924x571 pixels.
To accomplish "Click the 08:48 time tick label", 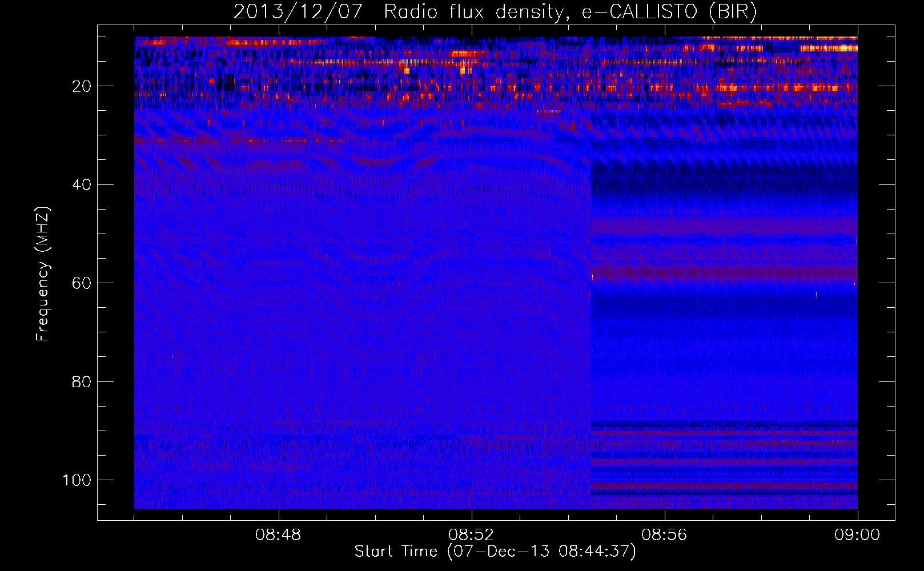I will [x=278, y=535].
